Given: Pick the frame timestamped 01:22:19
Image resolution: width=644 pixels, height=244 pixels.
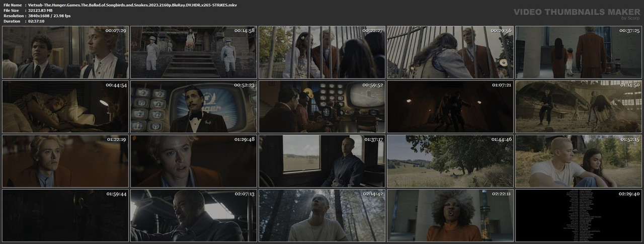Looking at the screenshot, I should (x=65, y=161).
